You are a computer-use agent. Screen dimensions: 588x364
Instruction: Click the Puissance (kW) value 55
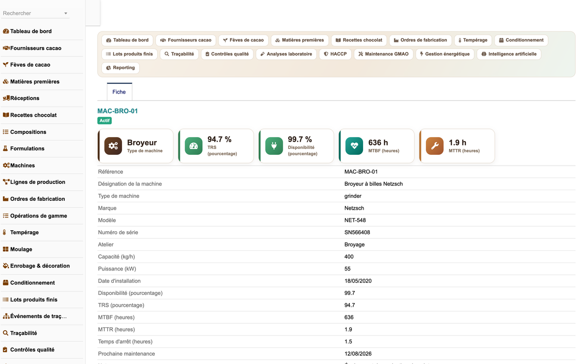point(347,269)
